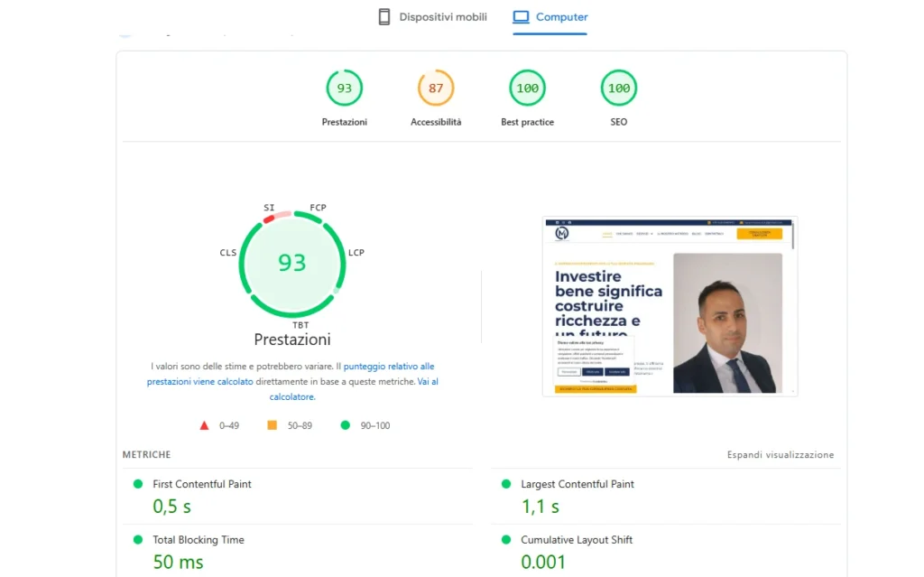Screen dimensions: 924x577
Task: Click the LCP label on gauge
Action: pyautogui.click(x=356, y=253)
